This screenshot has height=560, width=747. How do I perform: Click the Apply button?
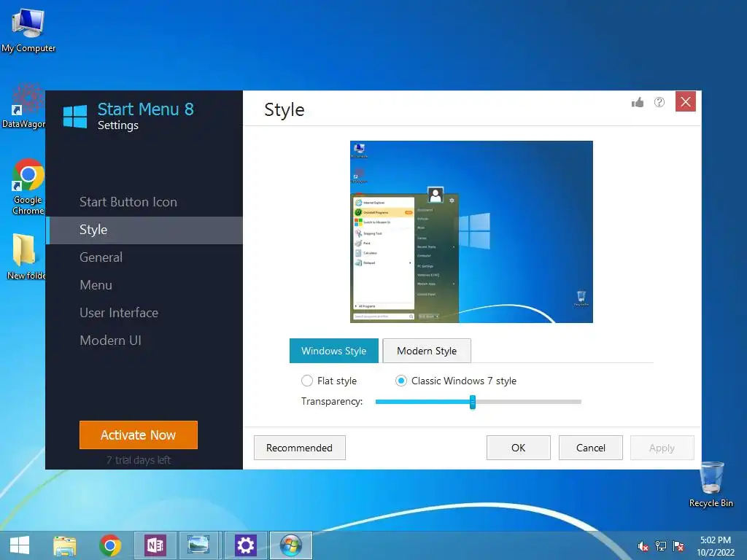pos(662,448)
